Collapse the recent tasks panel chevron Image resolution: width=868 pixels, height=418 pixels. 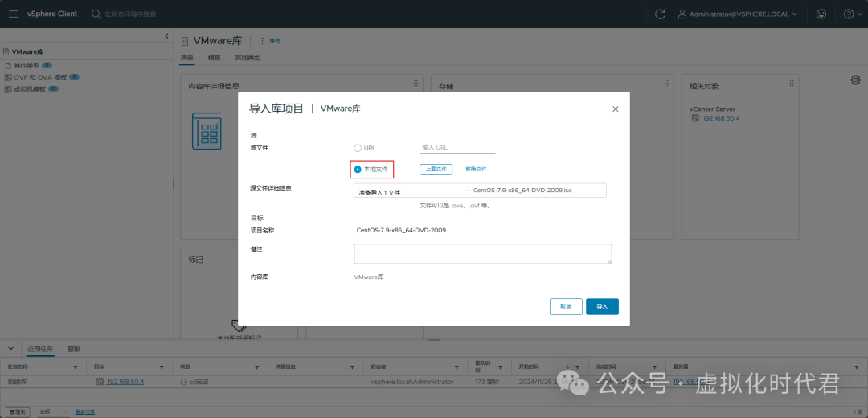point(10,348)
